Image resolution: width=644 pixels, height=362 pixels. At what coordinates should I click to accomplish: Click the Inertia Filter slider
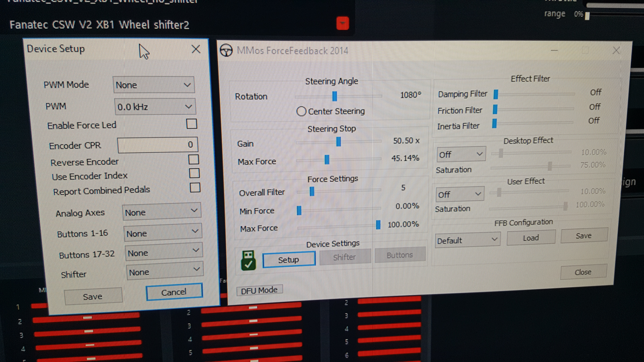[x=533, y=123]
